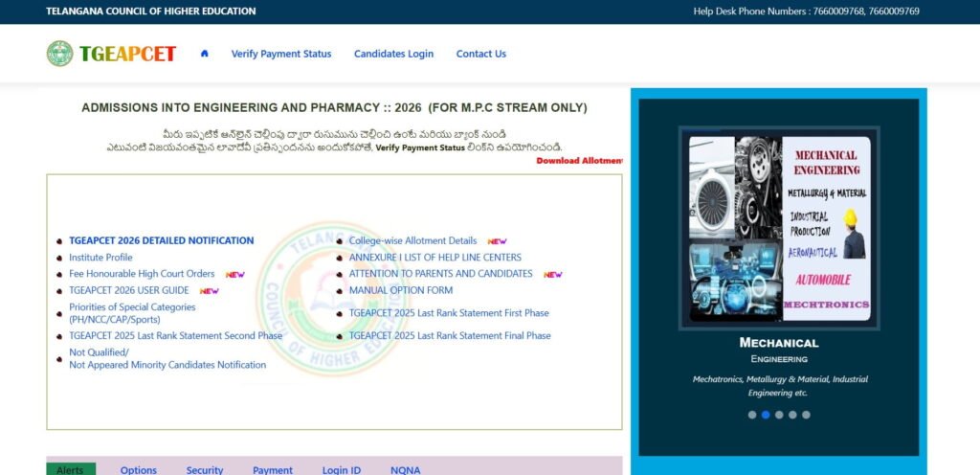The height and width of the screenshot is (475, 980).
Task: Switch to the NQNA tab
Action: coord(406,470)
